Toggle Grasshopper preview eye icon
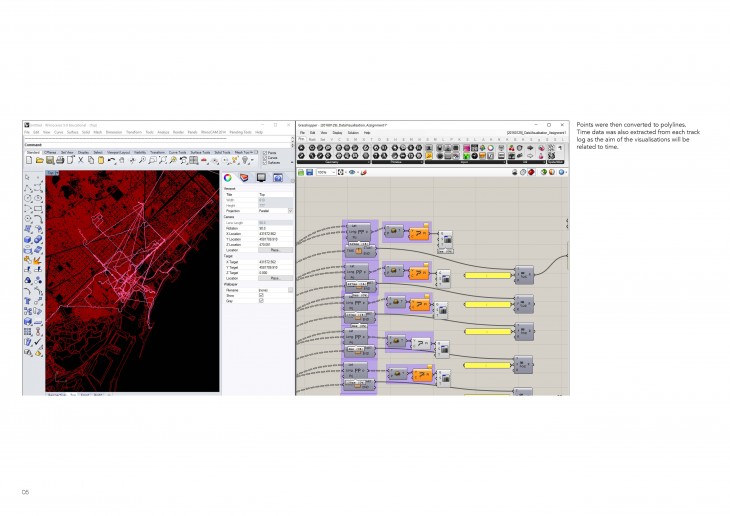The height and width of the screenshot is (516, 730). click(x=353, y=172)
